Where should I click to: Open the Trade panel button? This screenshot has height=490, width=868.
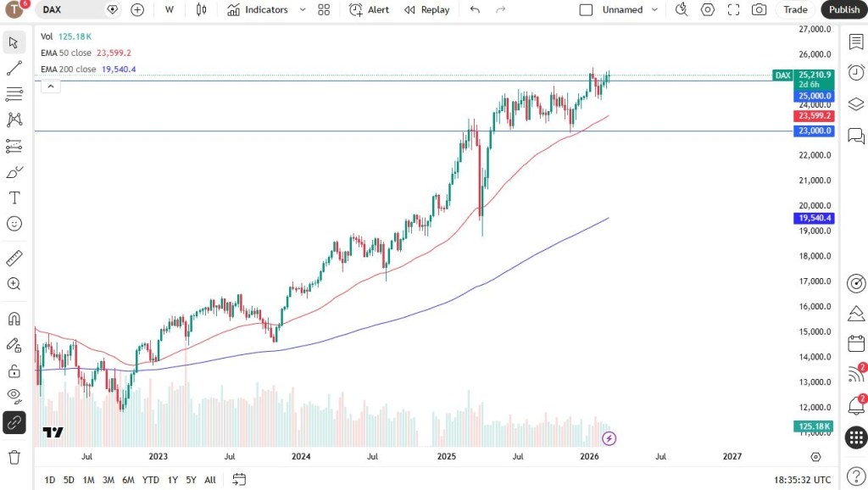click(x=795, y=10)
